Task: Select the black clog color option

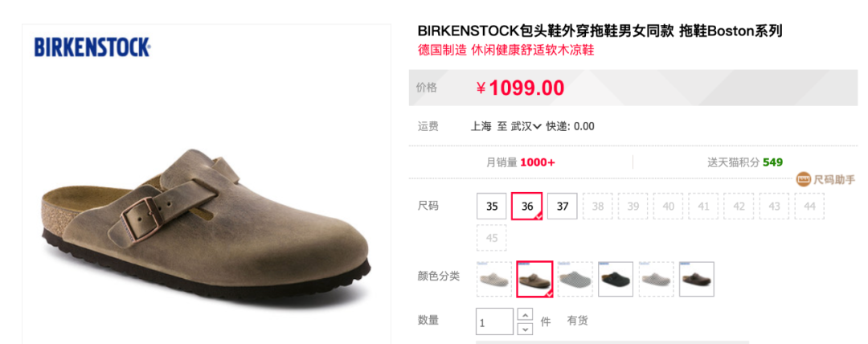Action: pyautogui.click(x=616, y=279)
